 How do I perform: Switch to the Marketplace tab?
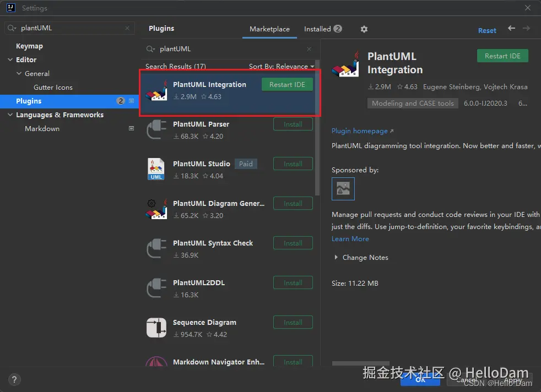[269, 29]
